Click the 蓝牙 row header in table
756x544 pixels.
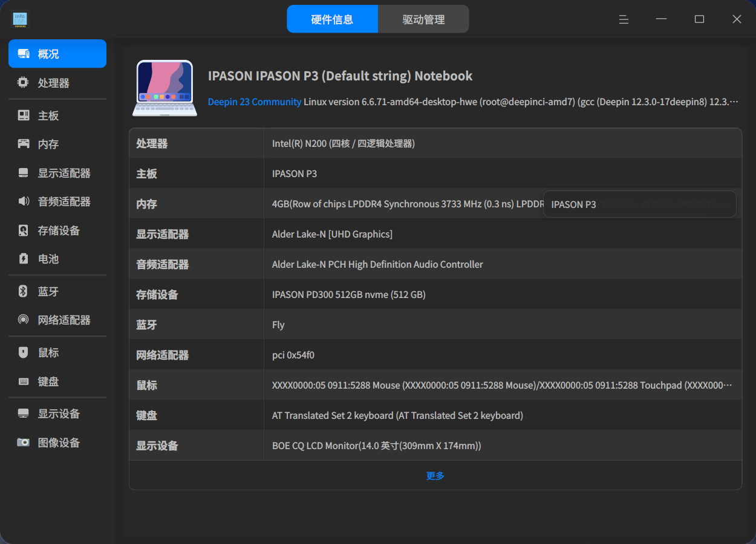tap(146, 325)
